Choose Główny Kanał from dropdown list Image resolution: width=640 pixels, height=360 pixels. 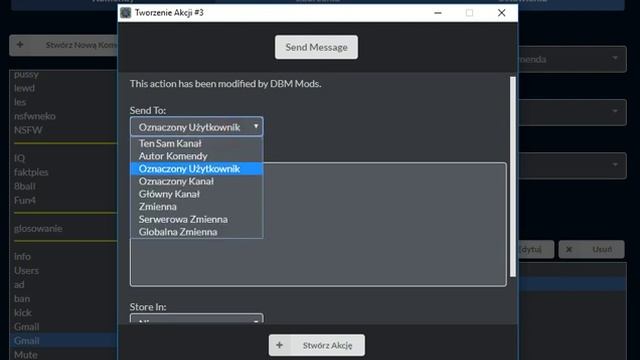[196, 194]
